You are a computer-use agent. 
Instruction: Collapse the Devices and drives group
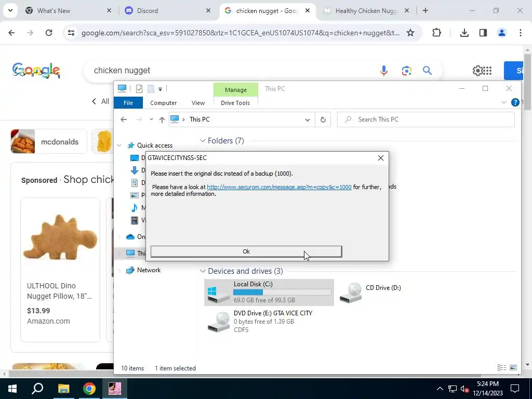(x=203, y=271)
